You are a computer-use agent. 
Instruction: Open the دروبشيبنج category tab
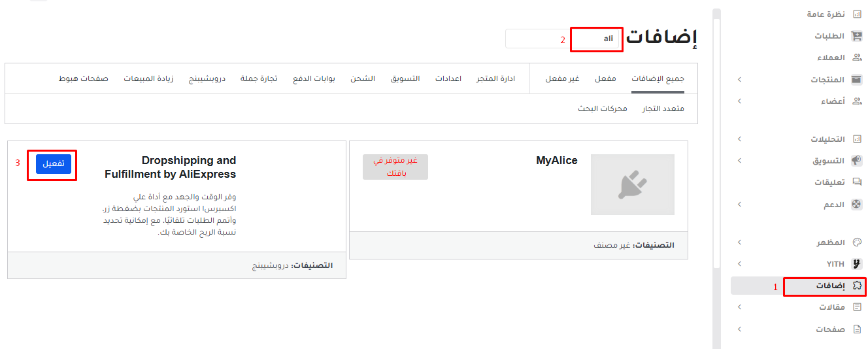click(207, 79)
